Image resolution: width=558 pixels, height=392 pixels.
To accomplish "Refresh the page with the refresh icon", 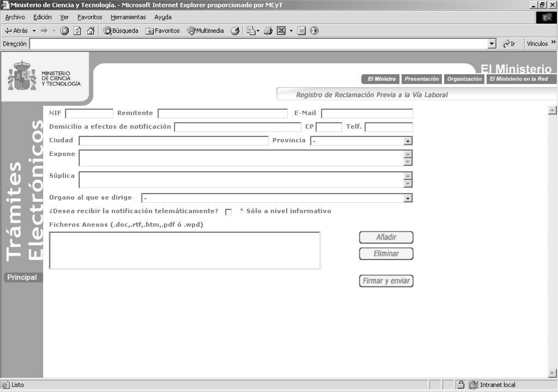I will (77, 31).
